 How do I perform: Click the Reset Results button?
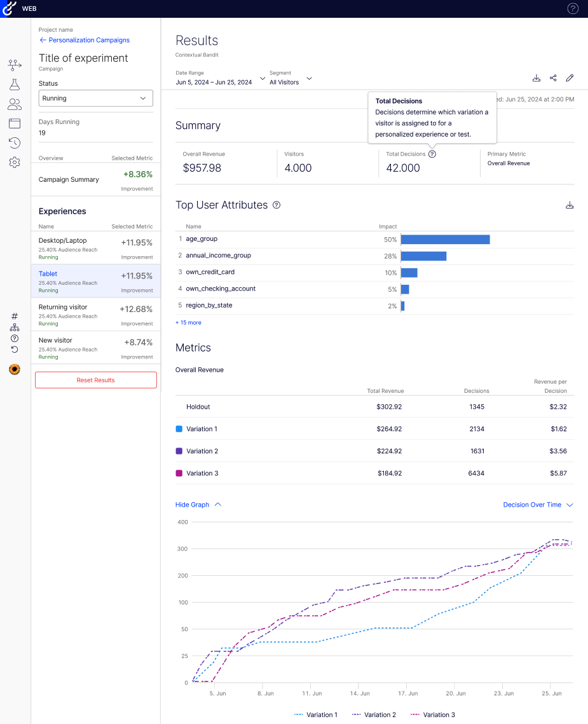[95, 379]
